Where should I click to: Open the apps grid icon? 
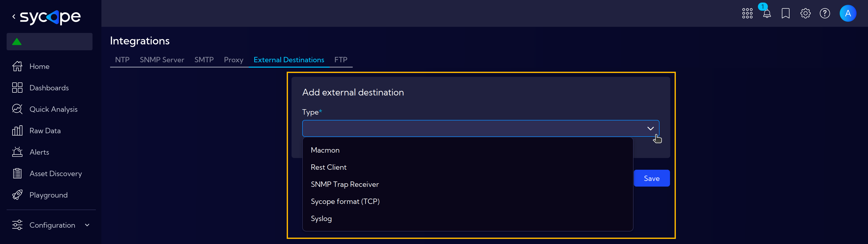747,14
